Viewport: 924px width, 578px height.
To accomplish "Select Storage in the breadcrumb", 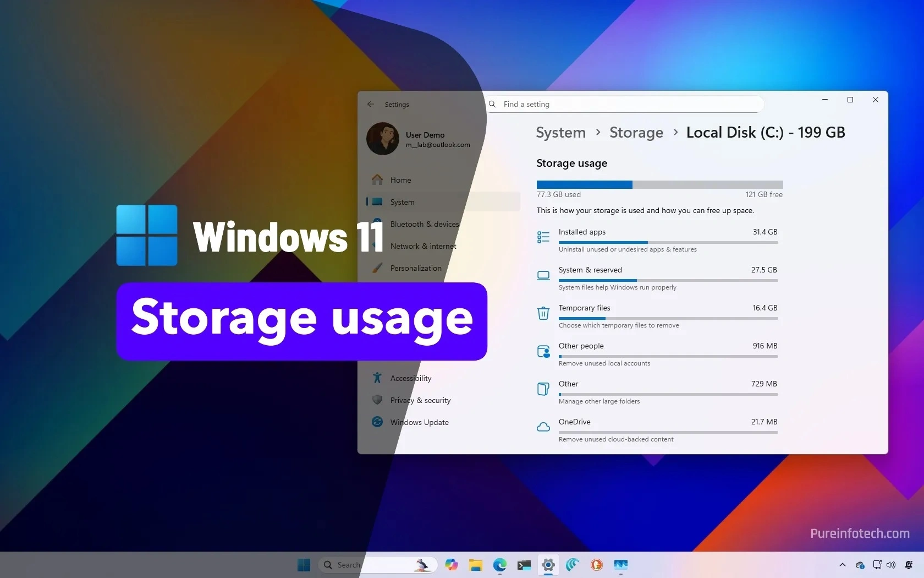I will pos(636,132).
